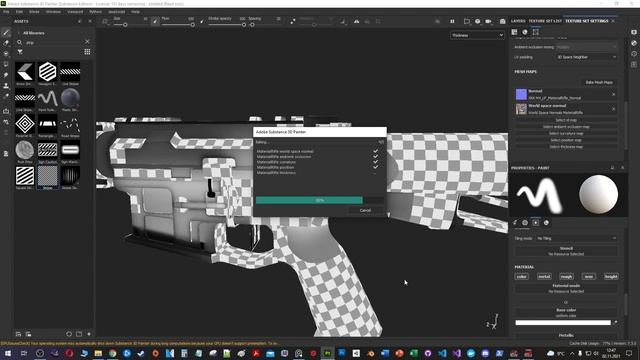
Task: Adjust the Stroke opacity slider handle
Action: [x=244, y=25]
